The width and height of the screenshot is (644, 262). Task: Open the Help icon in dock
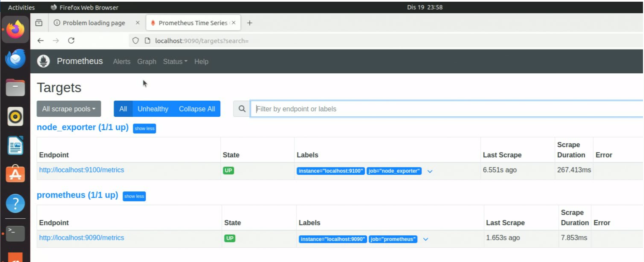pos(15,203)
